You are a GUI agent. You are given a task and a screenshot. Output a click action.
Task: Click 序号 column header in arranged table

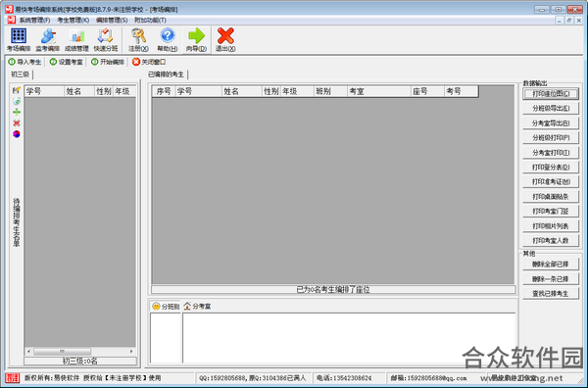pyautogui.click(x=164, y=91)
